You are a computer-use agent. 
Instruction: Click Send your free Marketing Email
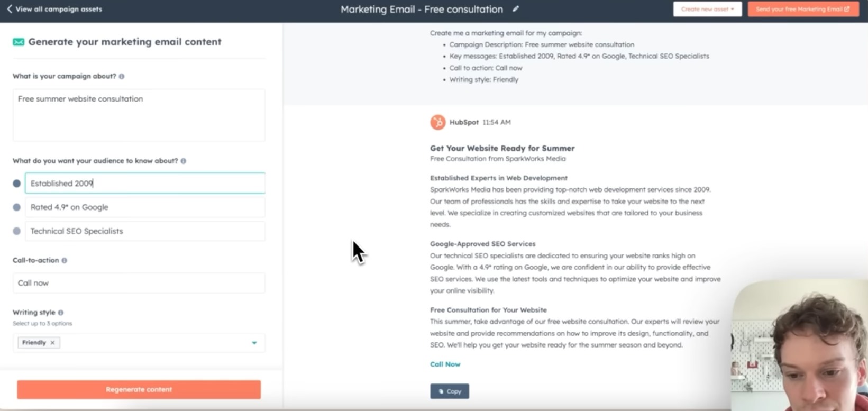point(803,9)
